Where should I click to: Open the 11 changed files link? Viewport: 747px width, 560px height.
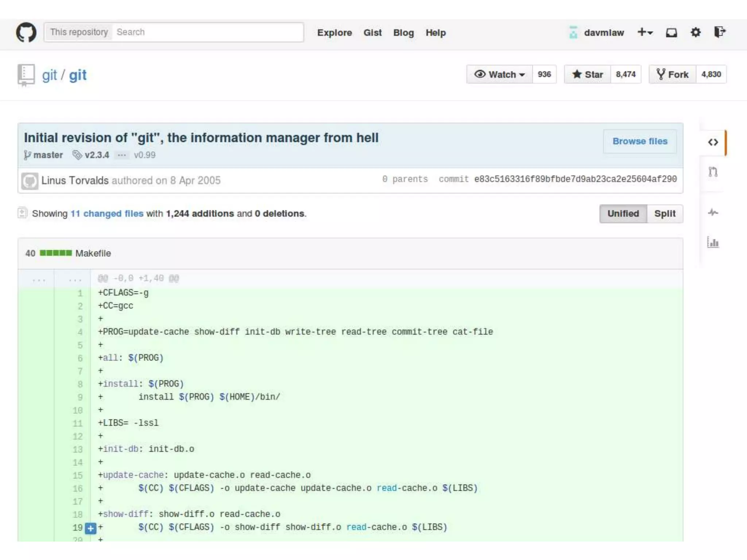(x=107, y=214)
